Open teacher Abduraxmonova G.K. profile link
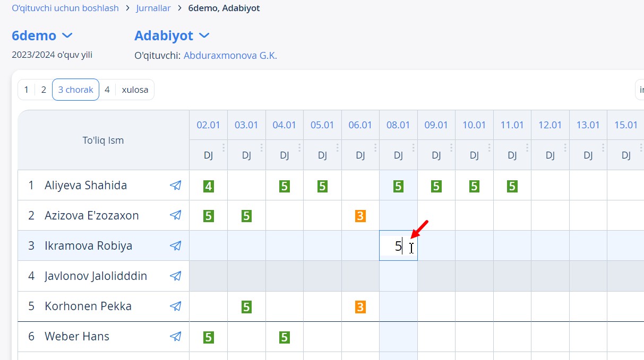 point(230,55)
